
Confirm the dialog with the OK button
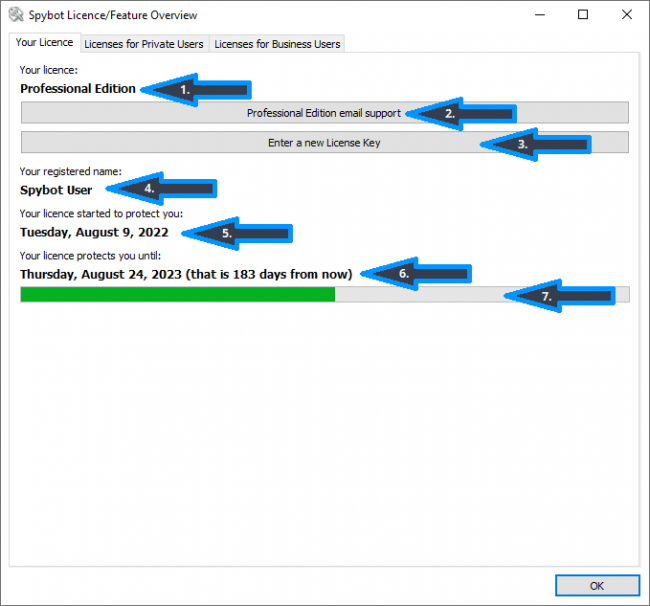point(597,586)
